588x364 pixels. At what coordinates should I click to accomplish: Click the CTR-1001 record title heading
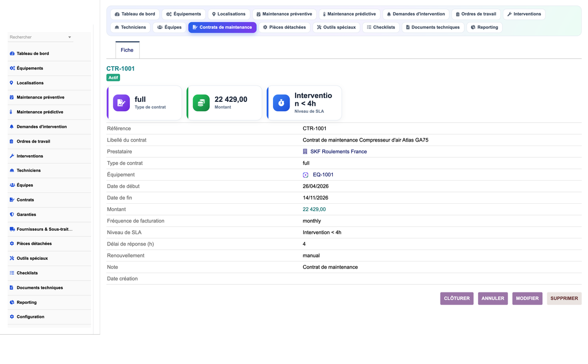[121, 69]
